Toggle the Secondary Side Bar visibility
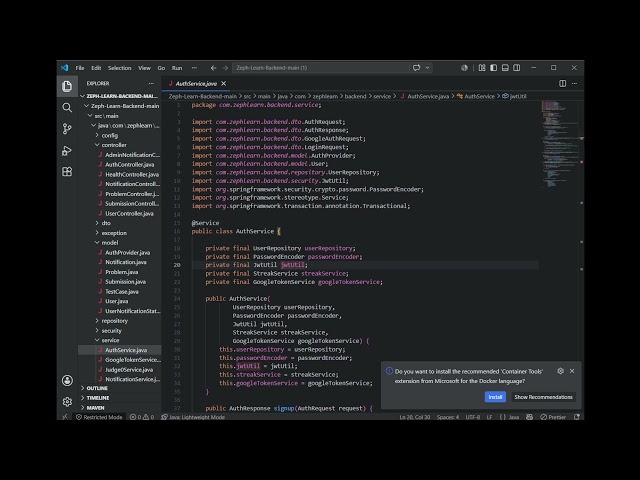The width and height of the screenshot is (640, 480). point(517,68)
